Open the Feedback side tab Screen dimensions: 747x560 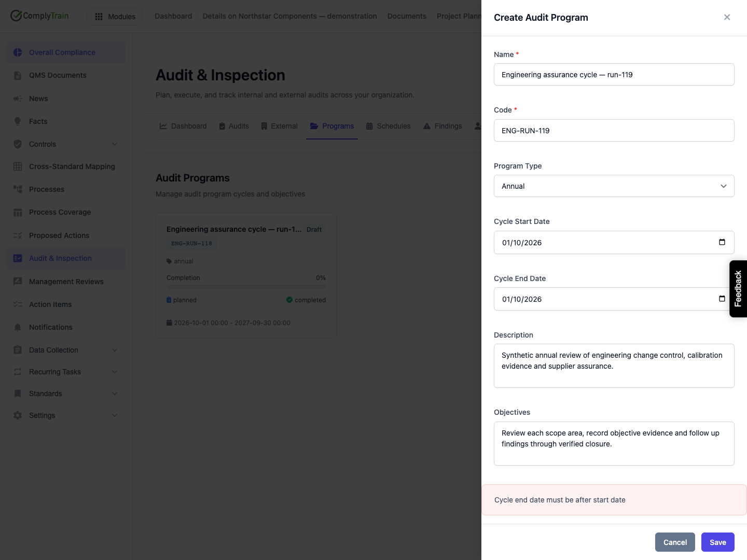point(738,289)
